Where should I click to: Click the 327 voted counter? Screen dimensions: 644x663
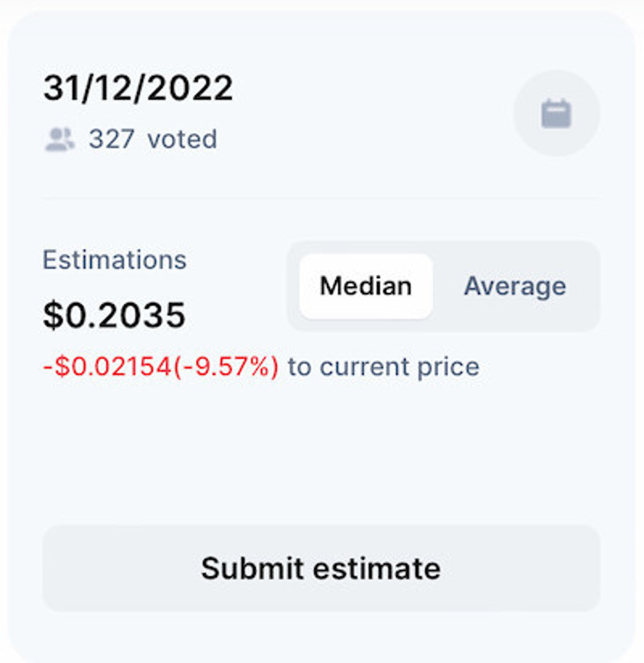tap(153, 140)
